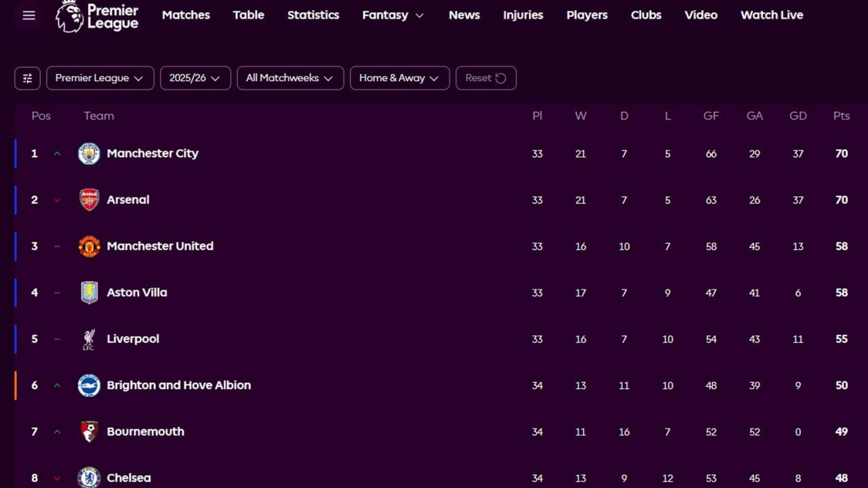
Task: Open the Watch Live link
Action: coord(772,15)
